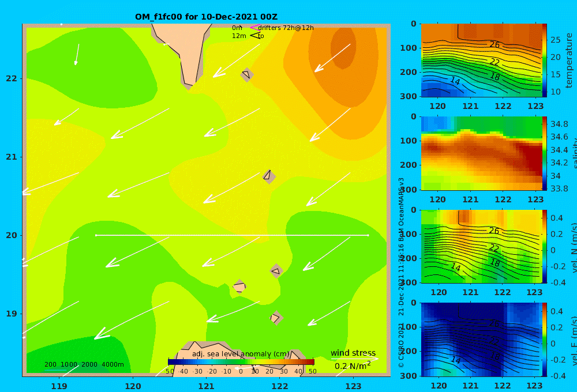Image resolution: width=577 pixels, height=392 pixels.
Task: Click the 300 depth tick of the temperature panel
Action: point(409,96)
